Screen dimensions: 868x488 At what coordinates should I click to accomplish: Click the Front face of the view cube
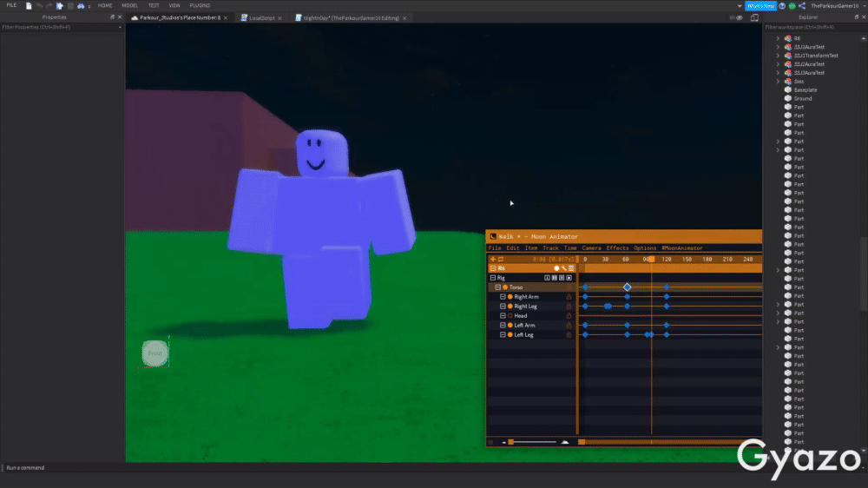(155, 353)
